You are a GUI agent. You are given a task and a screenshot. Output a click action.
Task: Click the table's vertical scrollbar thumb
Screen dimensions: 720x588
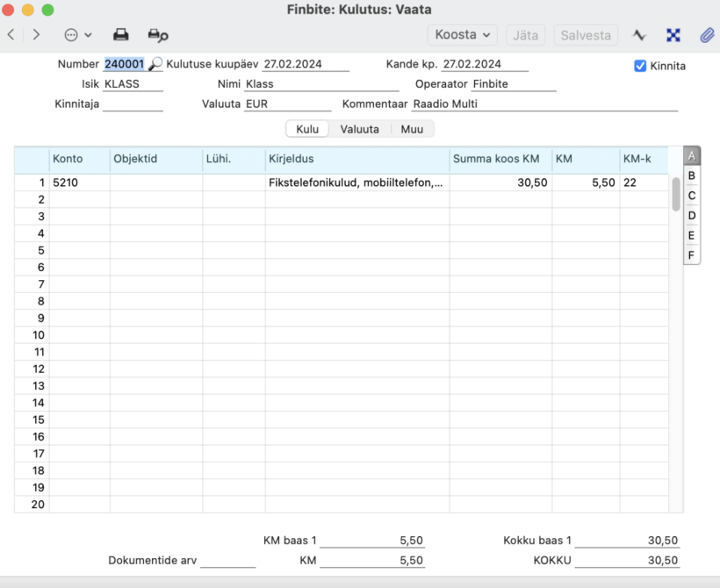[x=676, y=194]
